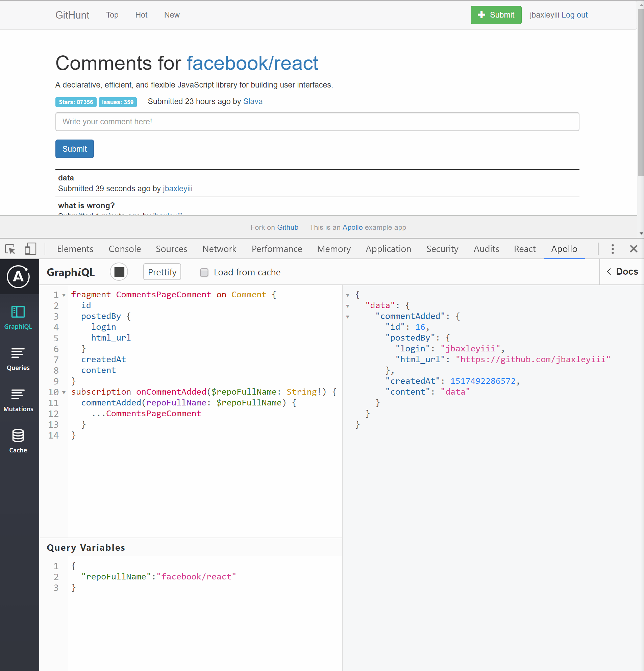
Task: Expand the Docs panel
Action: coord(622,272)
